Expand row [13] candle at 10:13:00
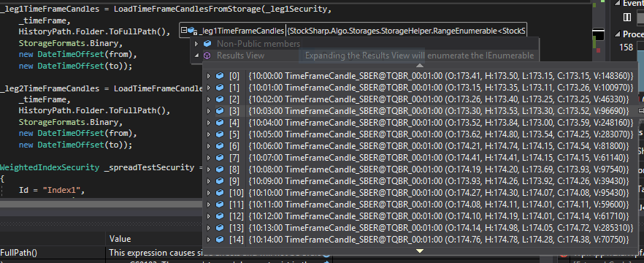Screen dimensions: 644x263 coord(209,228)
